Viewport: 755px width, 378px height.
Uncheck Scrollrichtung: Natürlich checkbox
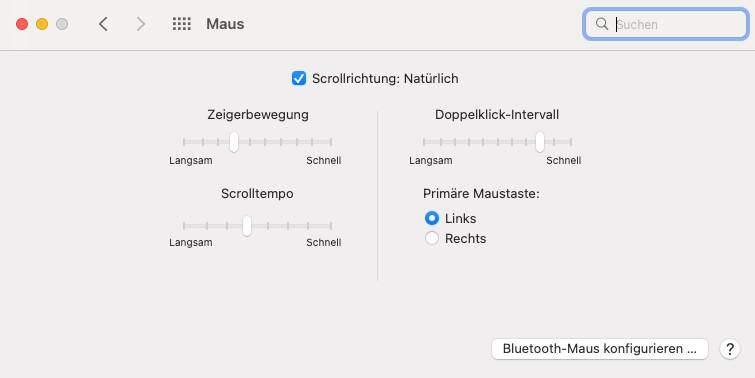299,78
